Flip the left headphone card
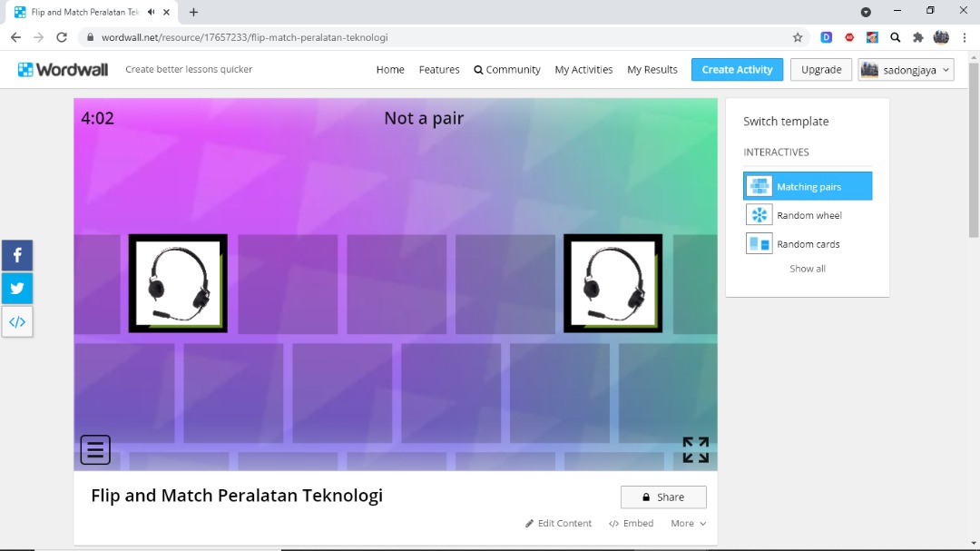Viewport: 980px width, 551px height. click(178, 283)
